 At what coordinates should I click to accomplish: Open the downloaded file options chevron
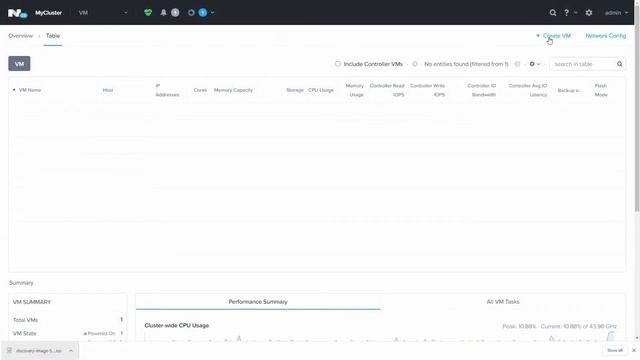71,351
